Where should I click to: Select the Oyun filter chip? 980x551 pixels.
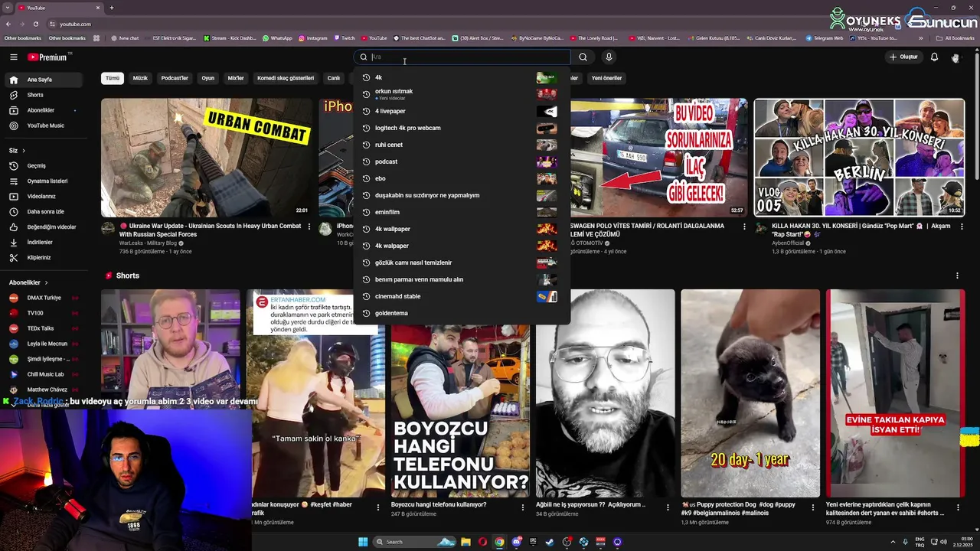pyautogui.click(x=207, y=78)
